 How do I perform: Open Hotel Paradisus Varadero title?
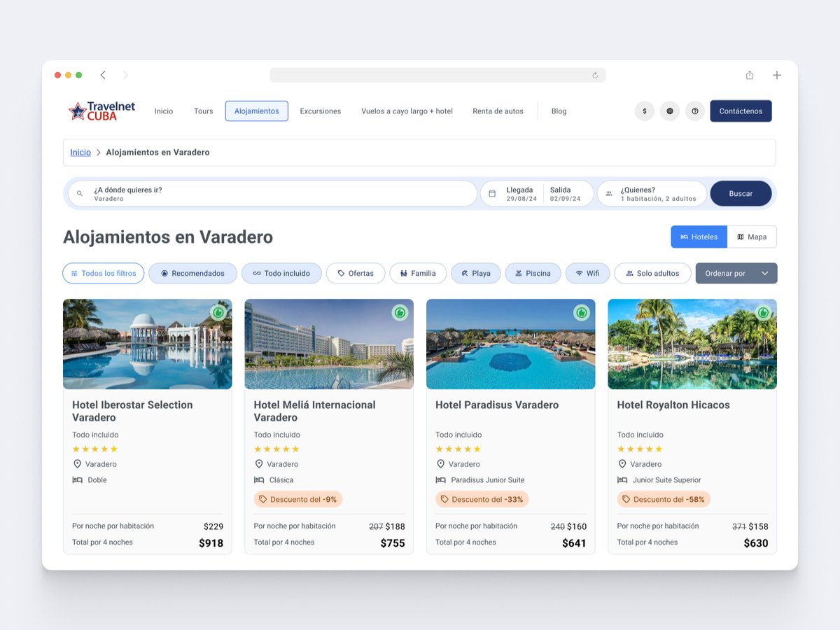click(x=497, y=405)
